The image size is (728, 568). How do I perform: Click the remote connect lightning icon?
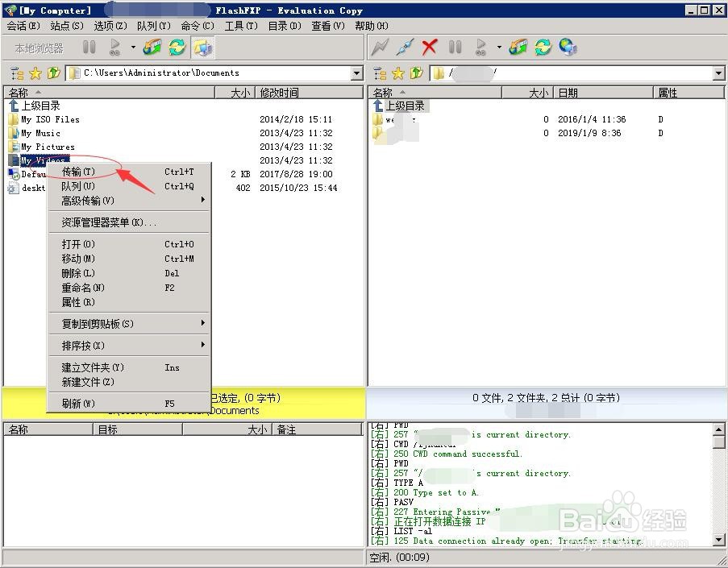pos(380,47)
